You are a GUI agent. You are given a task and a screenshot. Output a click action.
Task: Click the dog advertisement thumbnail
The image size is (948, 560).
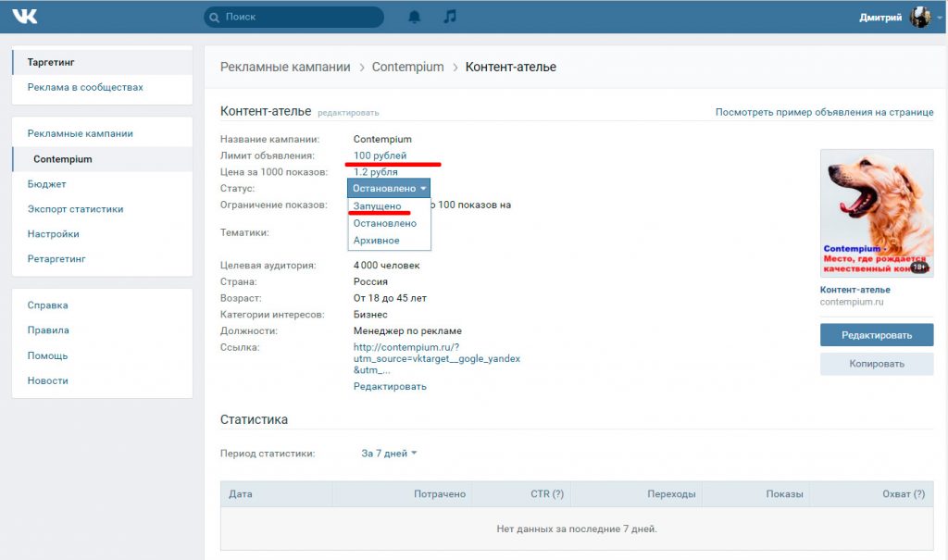tap(877, 213)
